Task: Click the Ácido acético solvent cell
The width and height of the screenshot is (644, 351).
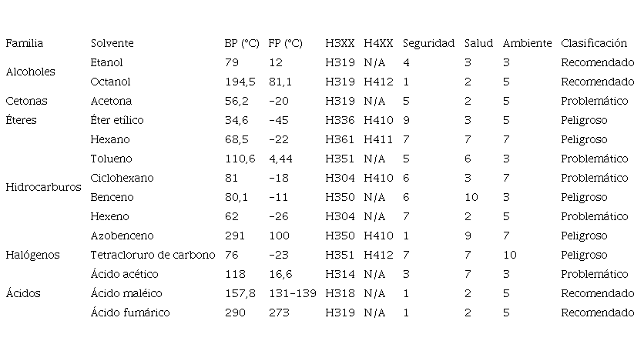Action: [125, 274]
